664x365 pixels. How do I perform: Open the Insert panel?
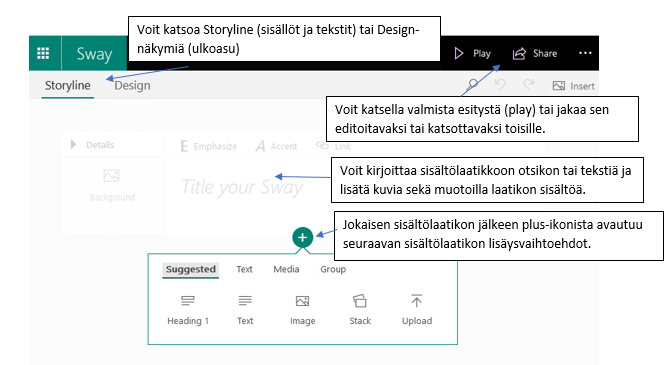click(x=573, y=86)
